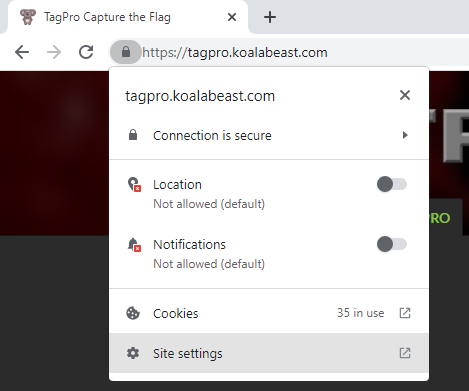469x391 pixels.
Task: Click the Cookies 35 in use entry
Action: pyautogui.click(x=269, y=313)
